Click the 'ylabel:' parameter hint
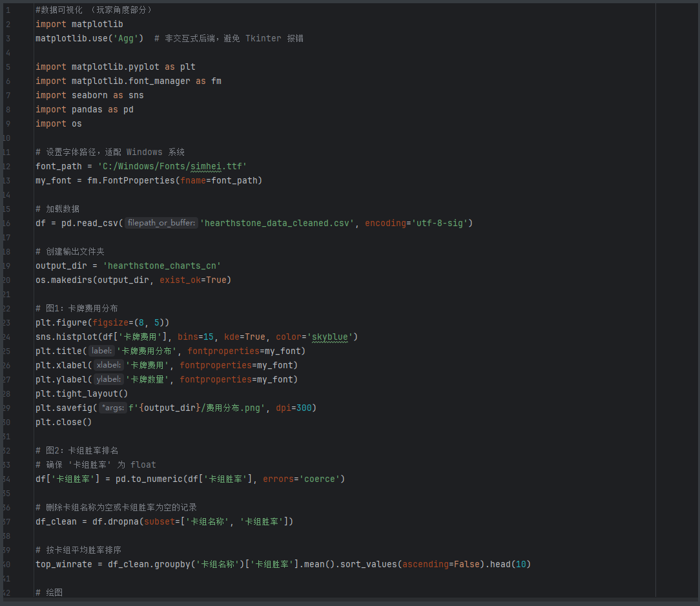The height and width of the screenshot is (606, 700). [x=108, y=379]
